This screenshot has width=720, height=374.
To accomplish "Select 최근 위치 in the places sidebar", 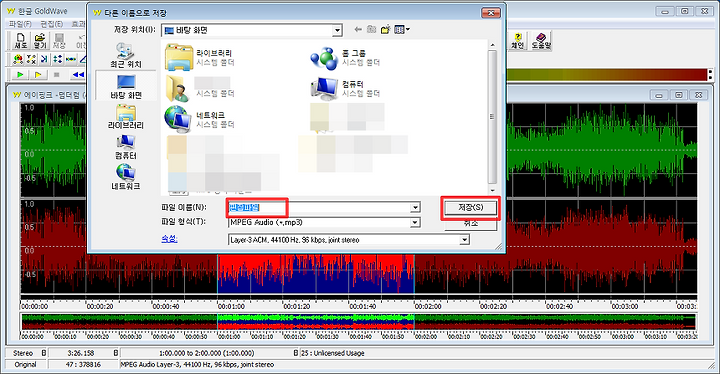I will 126,55.
